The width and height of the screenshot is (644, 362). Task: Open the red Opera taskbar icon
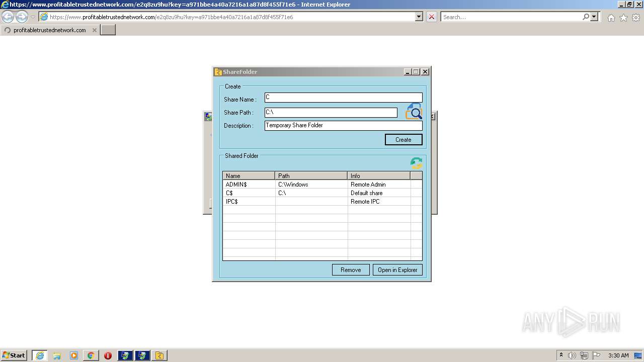click(108, 355)
